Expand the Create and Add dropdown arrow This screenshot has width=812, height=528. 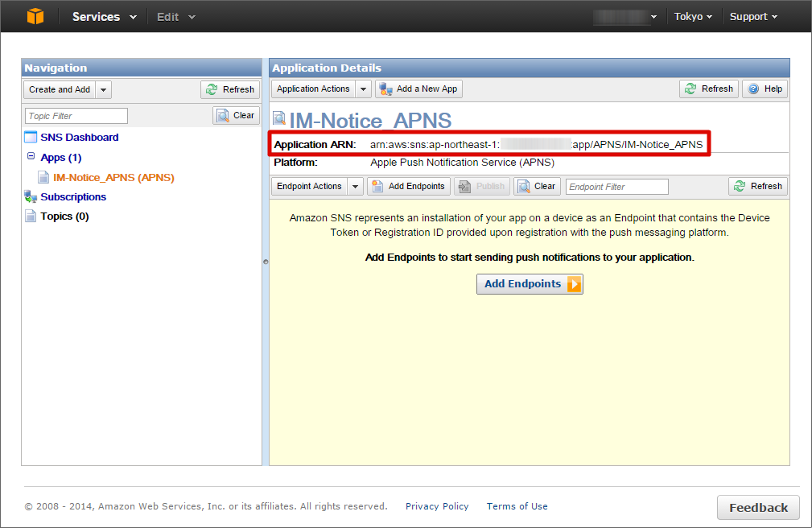104,89
